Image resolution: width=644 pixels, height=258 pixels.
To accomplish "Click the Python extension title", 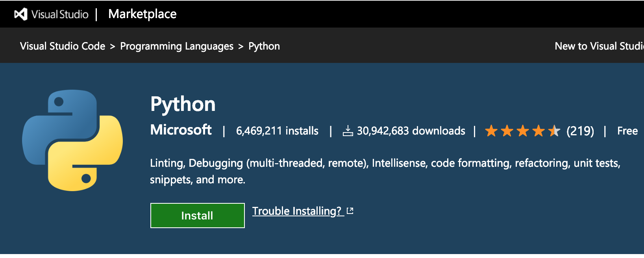I will point(183,105).
